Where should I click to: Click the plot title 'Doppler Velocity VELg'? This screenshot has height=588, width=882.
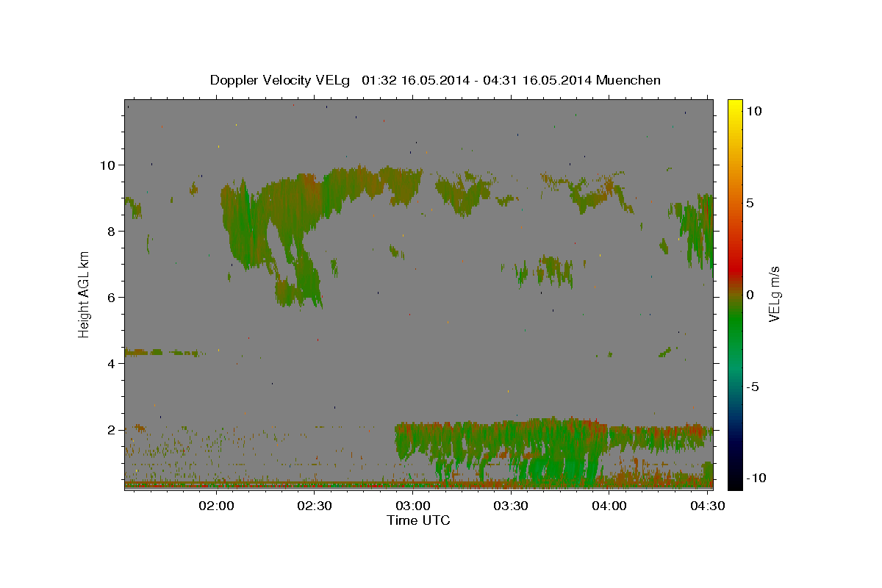280,80
